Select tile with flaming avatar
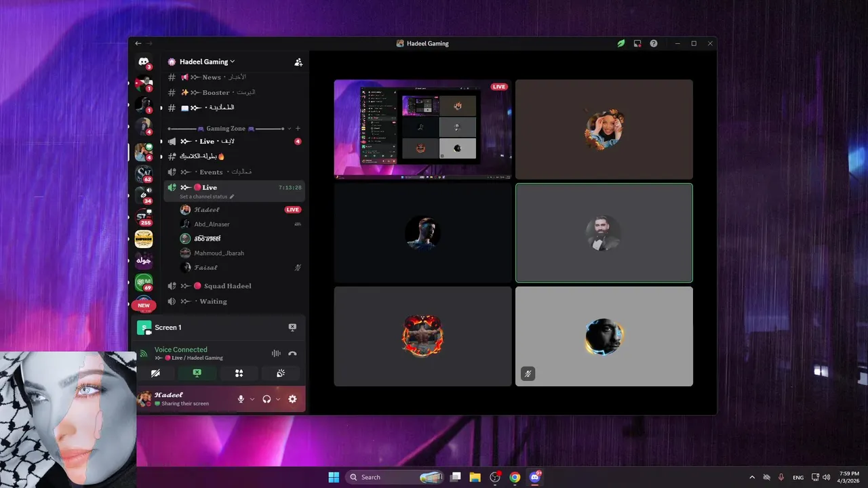868x488 pixels. pos(422,336)
